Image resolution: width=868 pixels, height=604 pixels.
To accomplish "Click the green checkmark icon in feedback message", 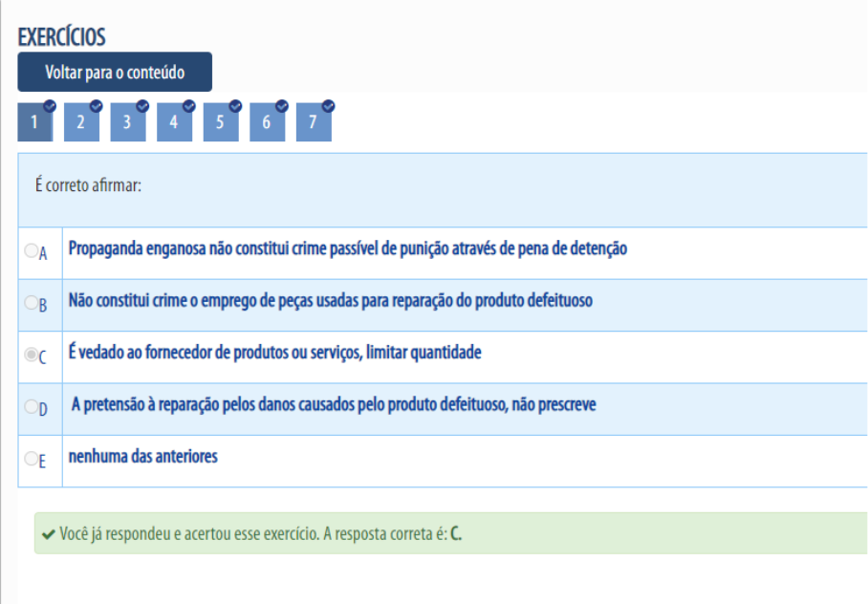I will [x=47, y=533].
